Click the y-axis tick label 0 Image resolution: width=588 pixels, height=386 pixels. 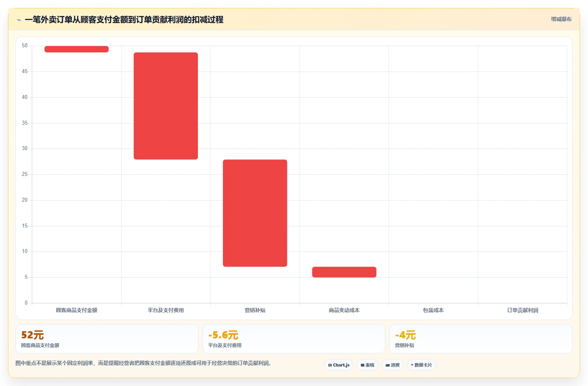pos(26,303)
